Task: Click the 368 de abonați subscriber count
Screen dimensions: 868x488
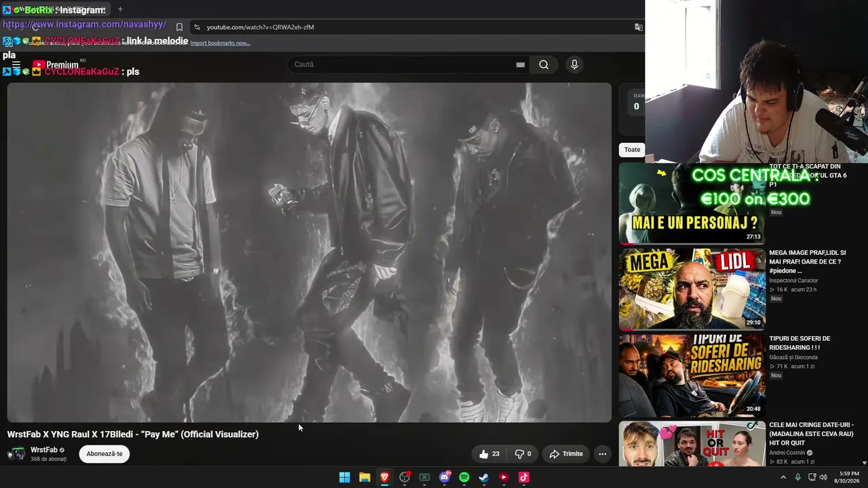Action: click(x=48, y=460)
